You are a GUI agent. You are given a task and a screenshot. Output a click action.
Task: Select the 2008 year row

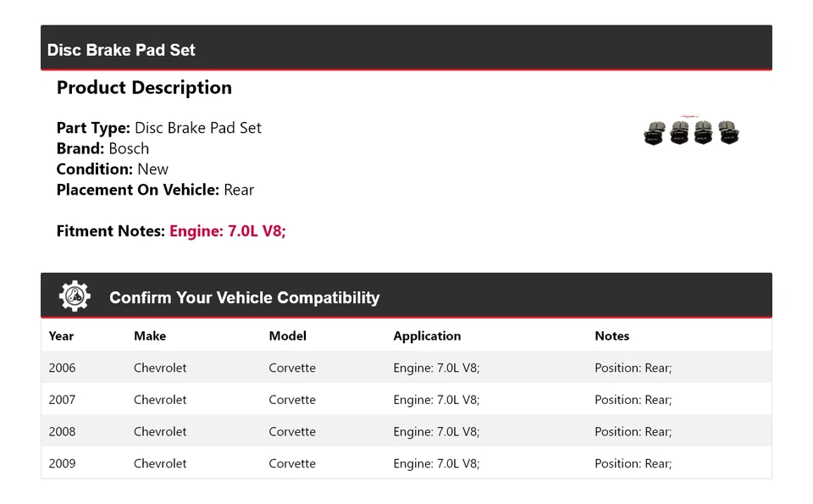(x=62, y=431)
